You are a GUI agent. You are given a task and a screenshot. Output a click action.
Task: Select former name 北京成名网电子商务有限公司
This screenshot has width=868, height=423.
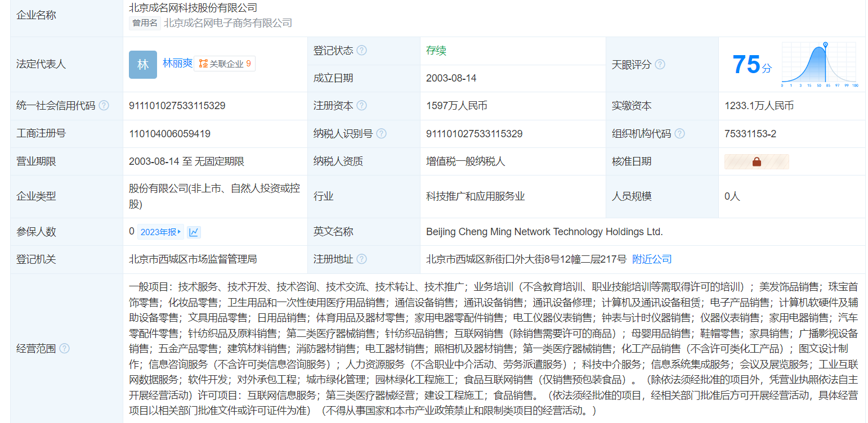click(228, 23)
